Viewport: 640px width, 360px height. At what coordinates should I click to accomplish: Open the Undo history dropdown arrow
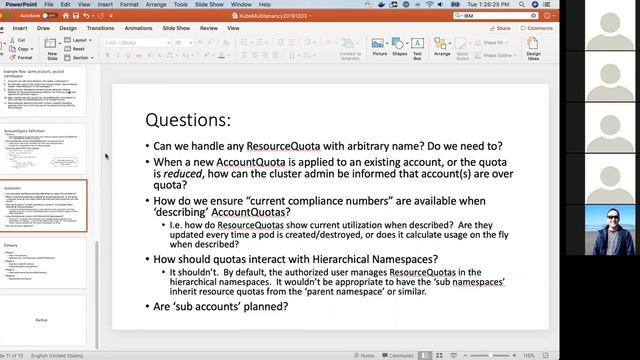pyautogui.click(x=92, y=16)
